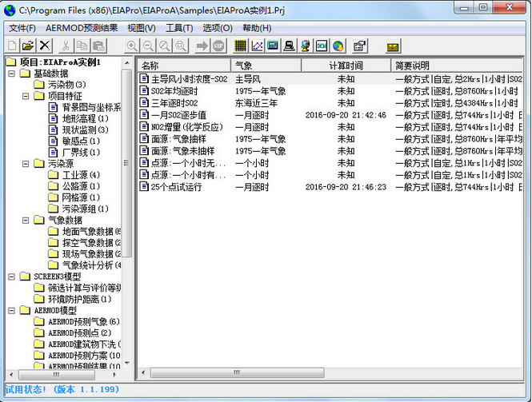Collapse the AERMOD模型 tree node
532x402 pixels.
tap(11, 310)
